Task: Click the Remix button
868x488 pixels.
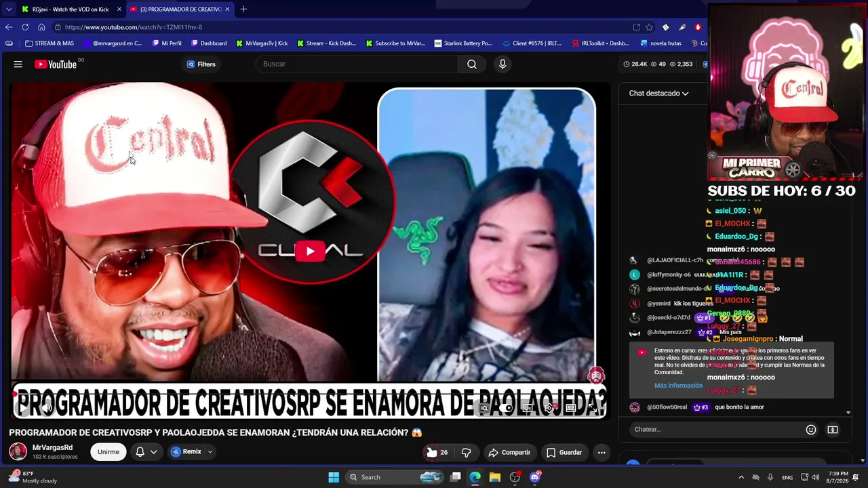Action: [186, 452]
